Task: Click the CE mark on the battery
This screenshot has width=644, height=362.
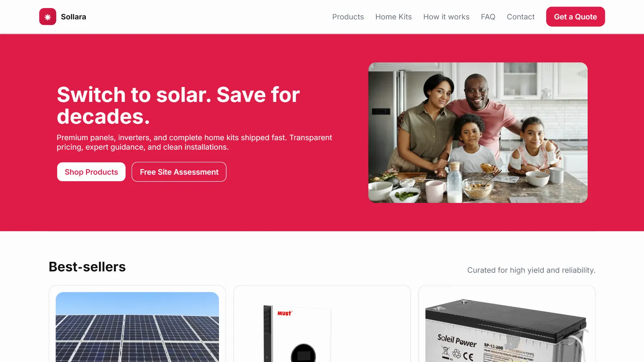Action: (468, 356)
